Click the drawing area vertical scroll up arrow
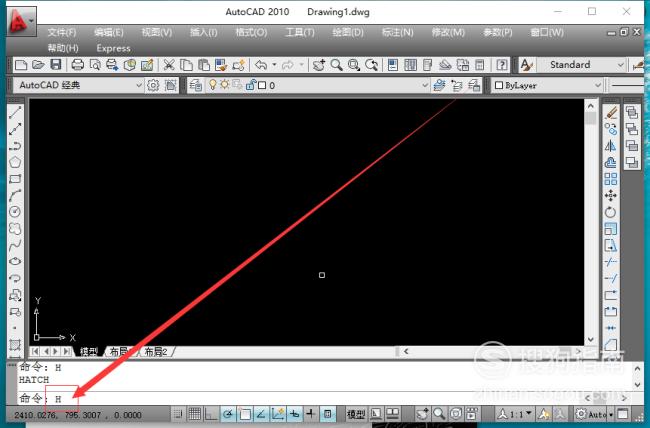The image size is (650, 428). click(591, 106)
